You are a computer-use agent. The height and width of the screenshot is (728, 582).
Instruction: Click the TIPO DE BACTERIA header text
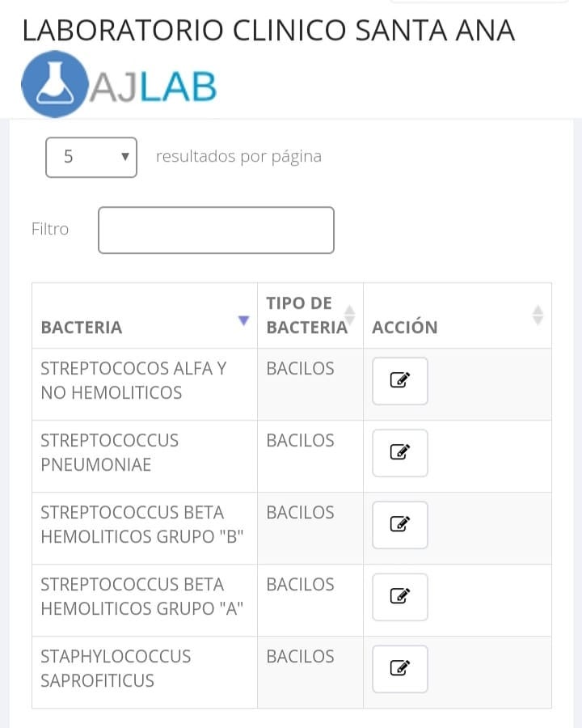click(x=307, y=315)
